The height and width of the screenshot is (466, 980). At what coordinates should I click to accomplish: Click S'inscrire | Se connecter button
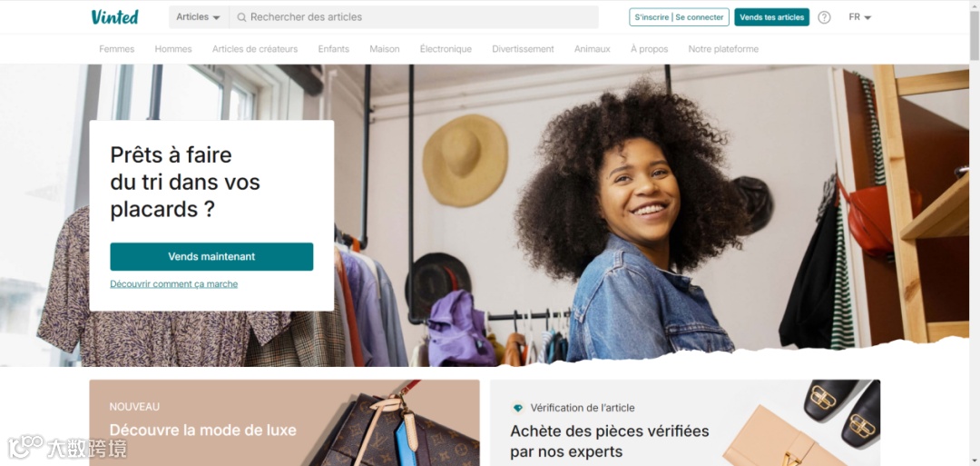[x=679, y=17]
